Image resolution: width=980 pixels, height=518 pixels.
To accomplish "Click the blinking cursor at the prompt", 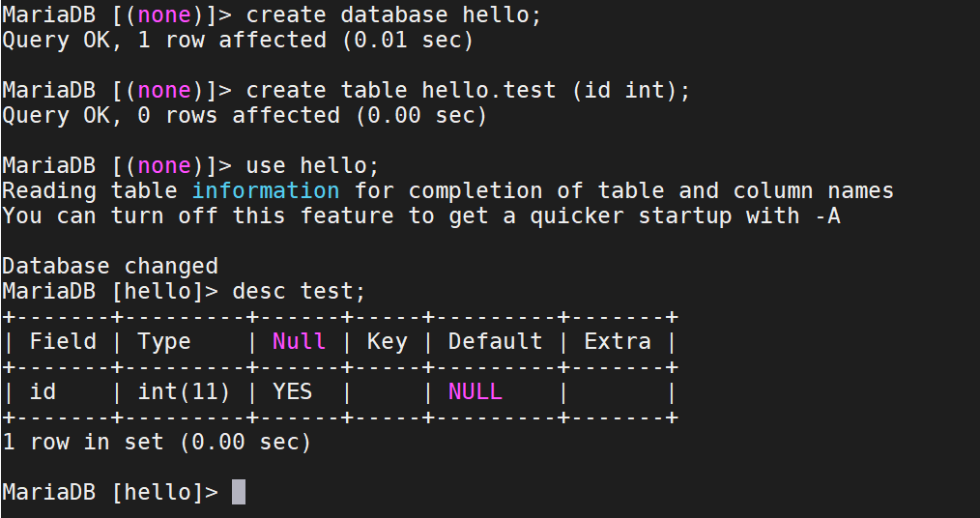I will coord(238,492).
